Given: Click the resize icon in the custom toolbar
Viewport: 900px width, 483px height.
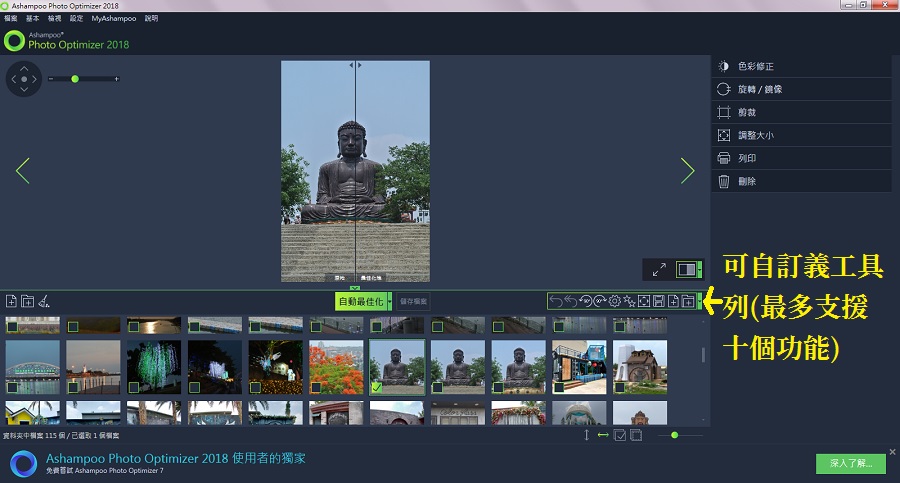Looking at the screenshot, I should [644, 301].
